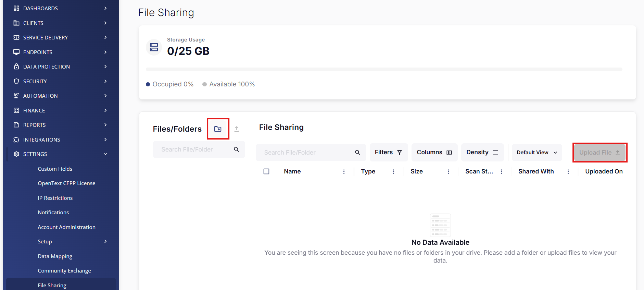Screen dimensions: 644x290
Task: Open the Type column options menu
Action: point(394,171)
